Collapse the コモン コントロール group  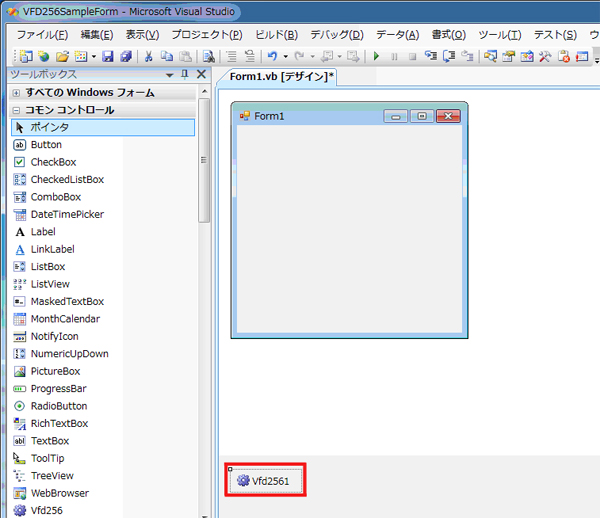[16, 111]
